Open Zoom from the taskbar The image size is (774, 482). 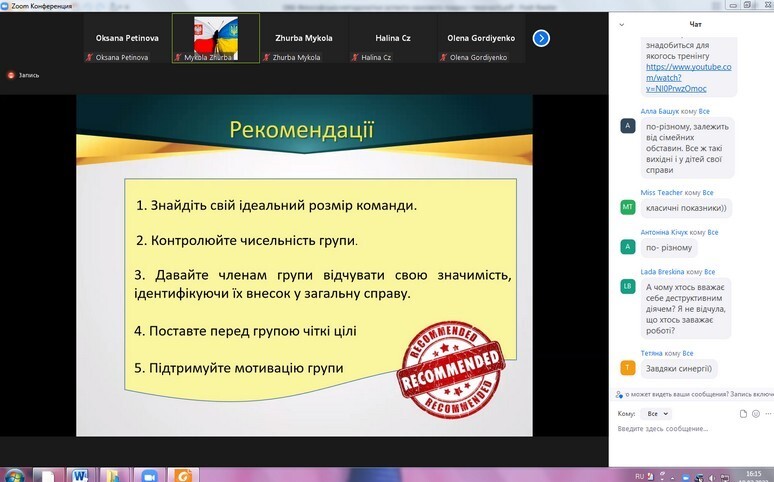point(150,475)
